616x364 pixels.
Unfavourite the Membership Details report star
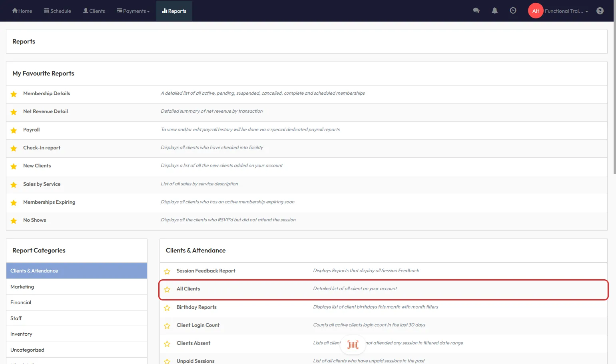[x=14, y=94]
